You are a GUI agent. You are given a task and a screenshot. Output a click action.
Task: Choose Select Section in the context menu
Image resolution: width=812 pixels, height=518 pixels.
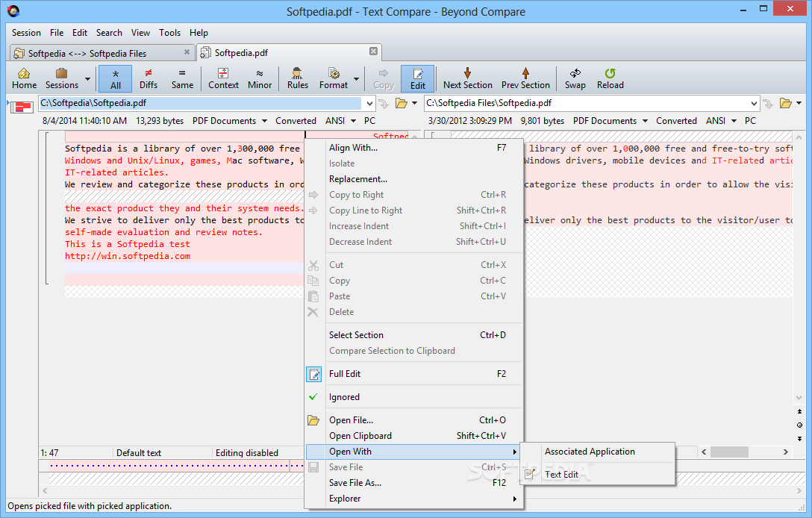point(413,335)
